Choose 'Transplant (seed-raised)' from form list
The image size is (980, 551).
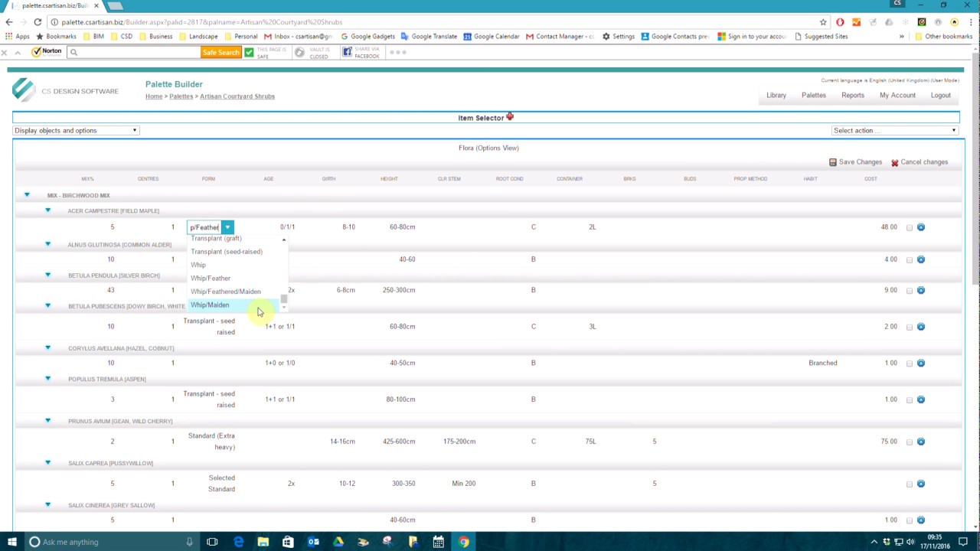pos(234,252)
